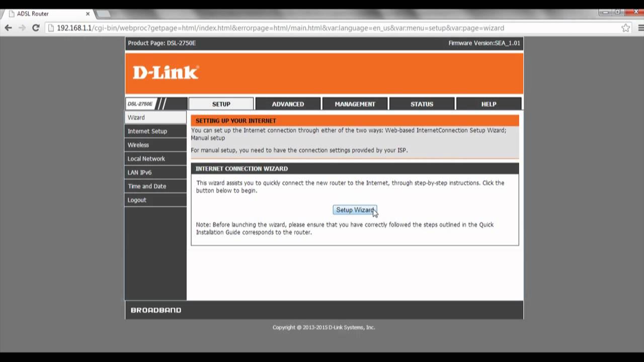Close the ADSL Router tab
The image size is (644, 362).
click(88, 14)
